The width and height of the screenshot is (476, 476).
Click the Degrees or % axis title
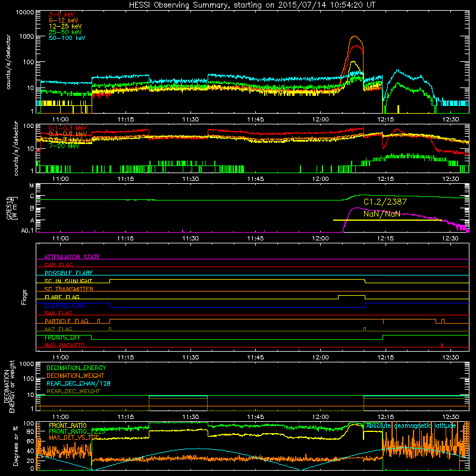[15, 446]
